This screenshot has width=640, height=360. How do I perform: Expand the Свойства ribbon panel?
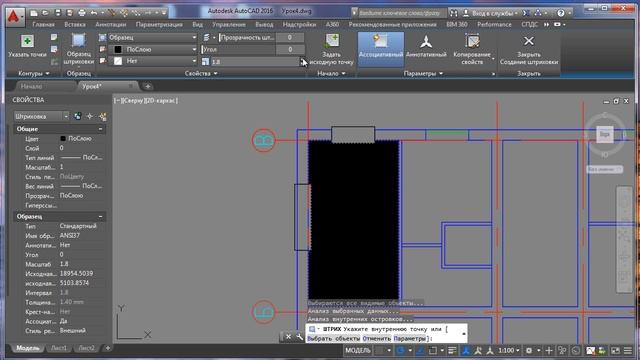click(201, 73)
